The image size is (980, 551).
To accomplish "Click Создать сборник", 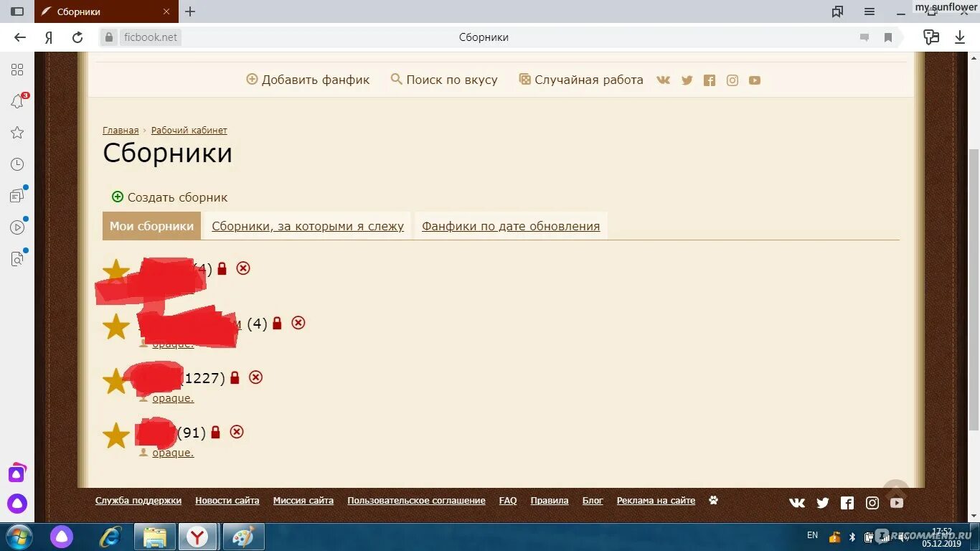I will click(170, 197).
